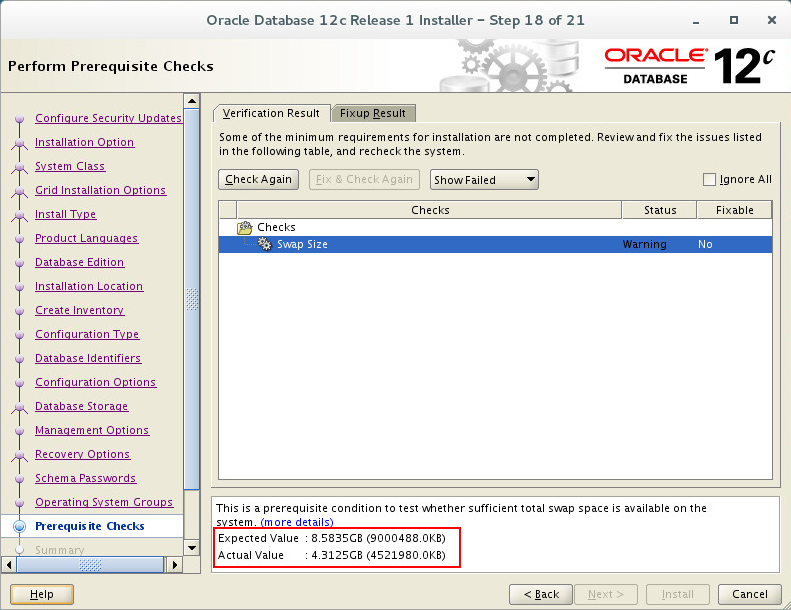Click the Actual Value 4.3125GB text

pos(331,556)
